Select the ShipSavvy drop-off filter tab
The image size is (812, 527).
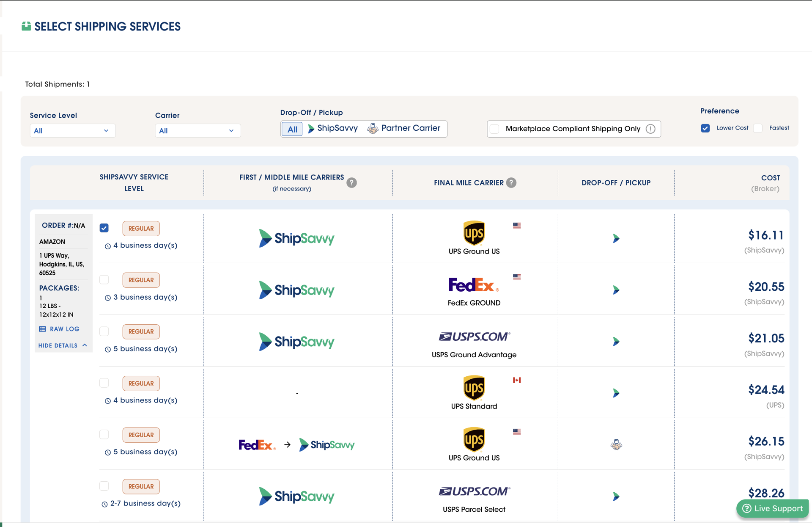333,128
